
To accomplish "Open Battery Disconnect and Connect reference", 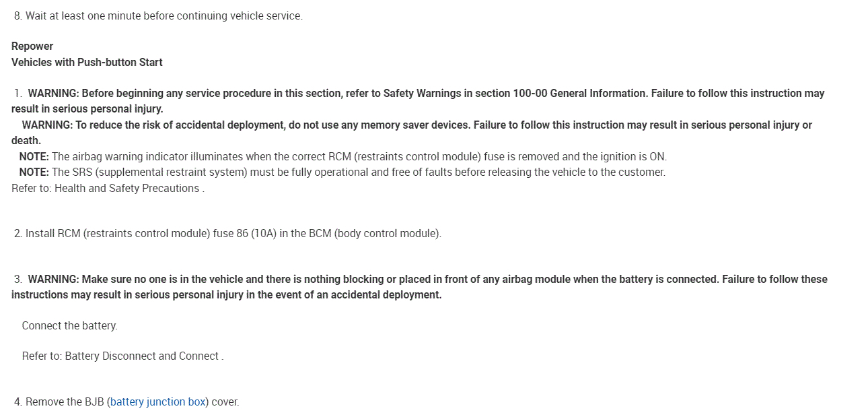I will coord(142,356).
